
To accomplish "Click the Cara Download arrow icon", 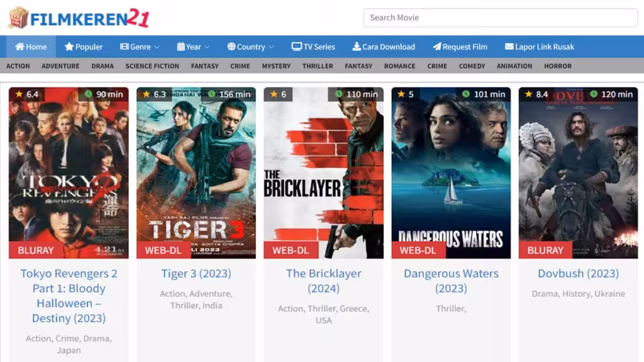I will coord(357,47).
